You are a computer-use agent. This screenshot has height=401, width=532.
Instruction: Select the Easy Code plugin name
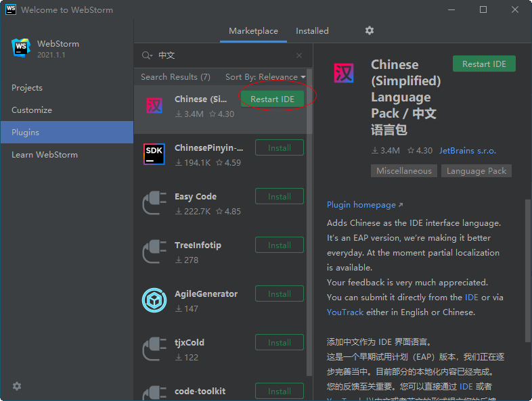(x=196, y=197)
